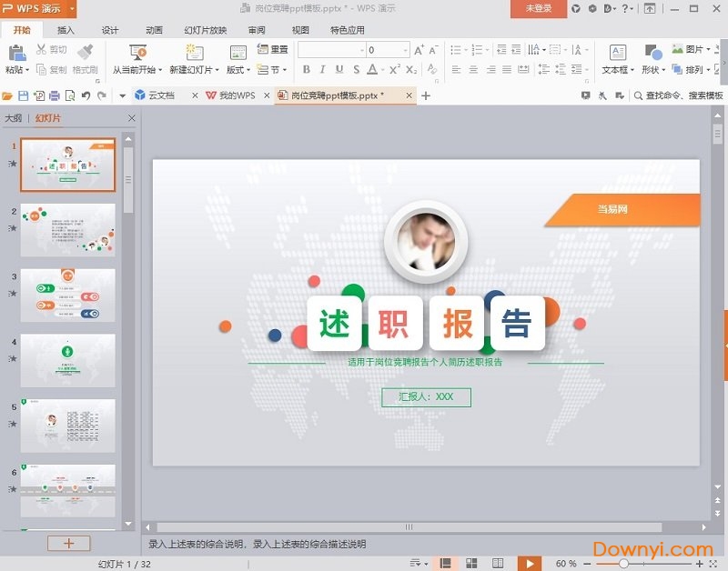Toggle italic text formatting
Viewport: 728px width, 571px height.
(x=322, y=70)
